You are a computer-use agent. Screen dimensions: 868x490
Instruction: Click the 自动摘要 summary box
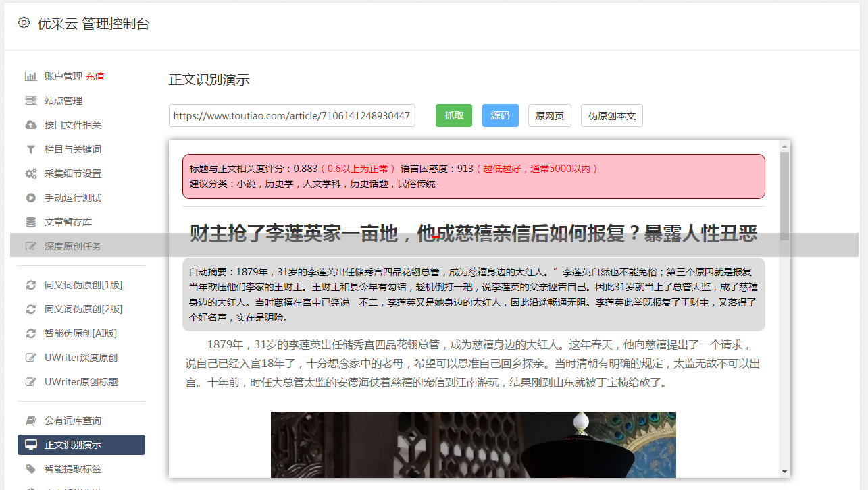[474, 294]
